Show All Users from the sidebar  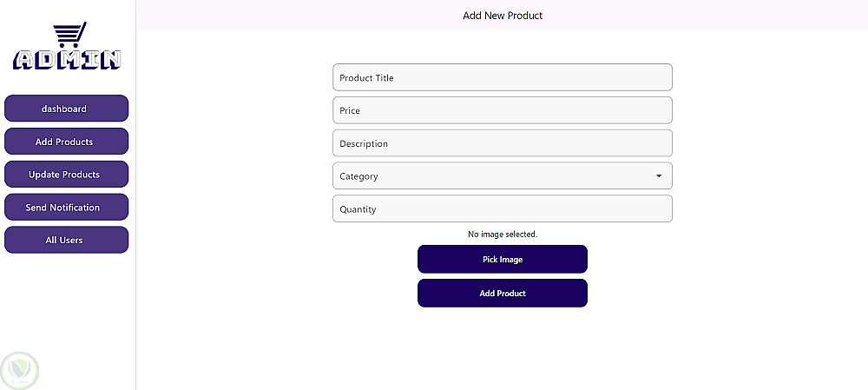pos(66,240)
